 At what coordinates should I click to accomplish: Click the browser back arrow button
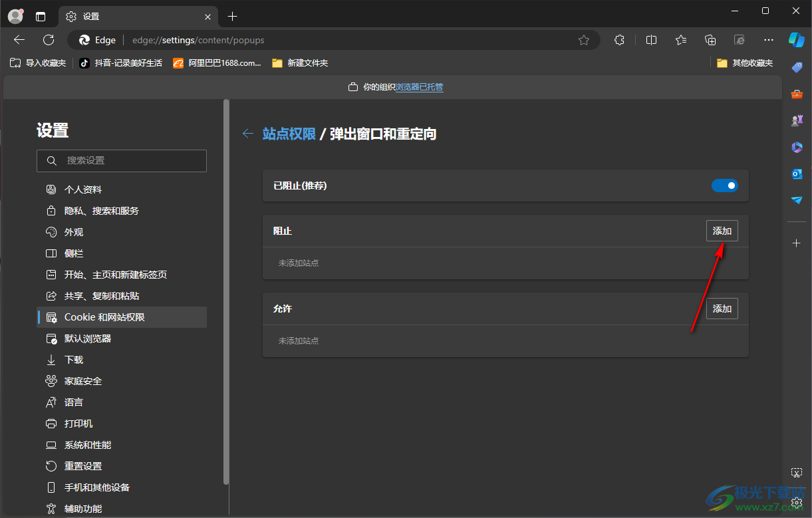pos(19,40)
